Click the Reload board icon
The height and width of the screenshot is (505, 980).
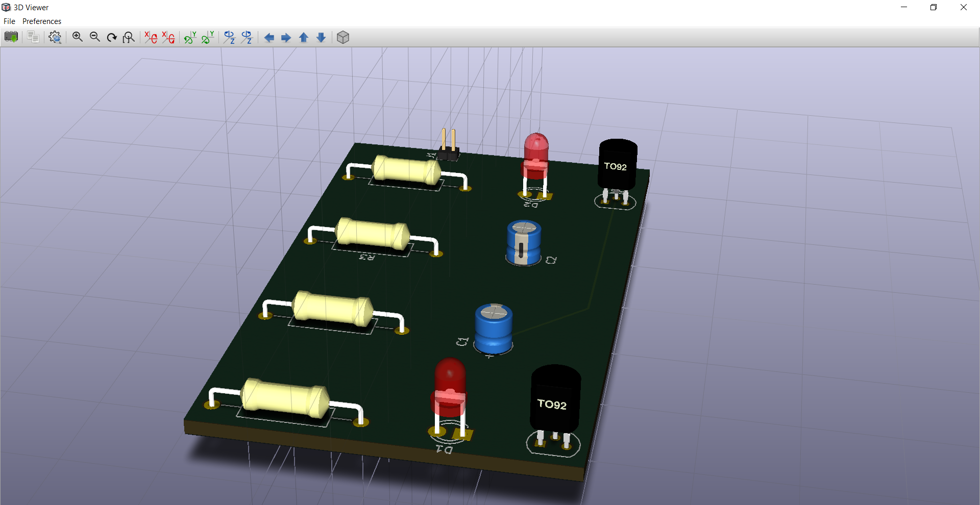pos(11,37)
